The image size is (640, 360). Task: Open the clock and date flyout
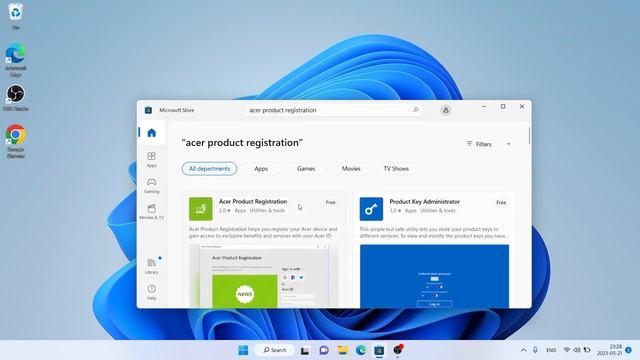609,350
